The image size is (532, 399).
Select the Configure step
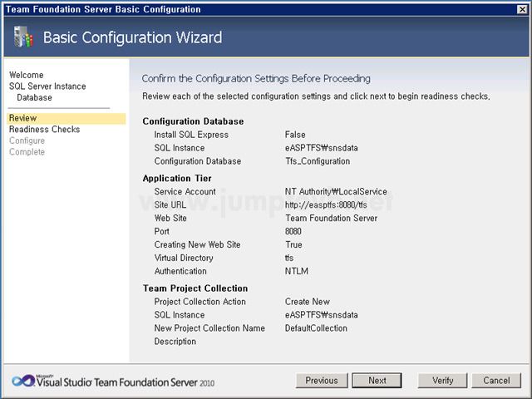click(x=27, y=140)
